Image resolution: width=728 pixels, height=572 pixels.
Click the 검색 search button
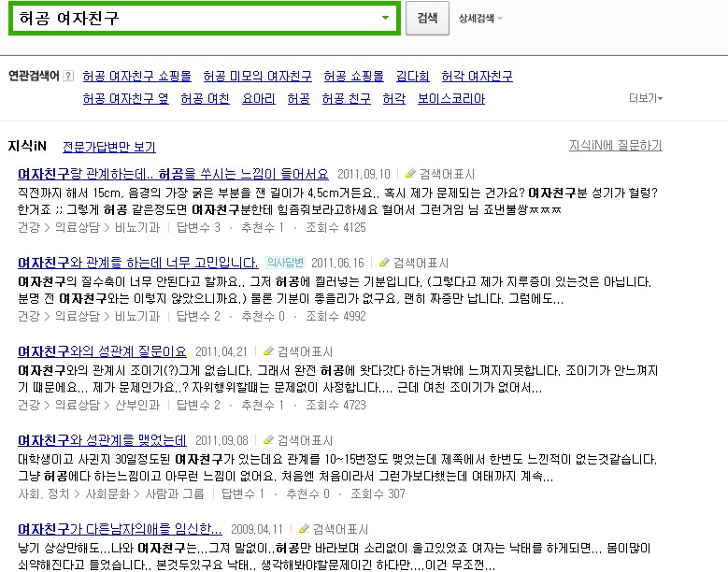(x=427, y=18)
